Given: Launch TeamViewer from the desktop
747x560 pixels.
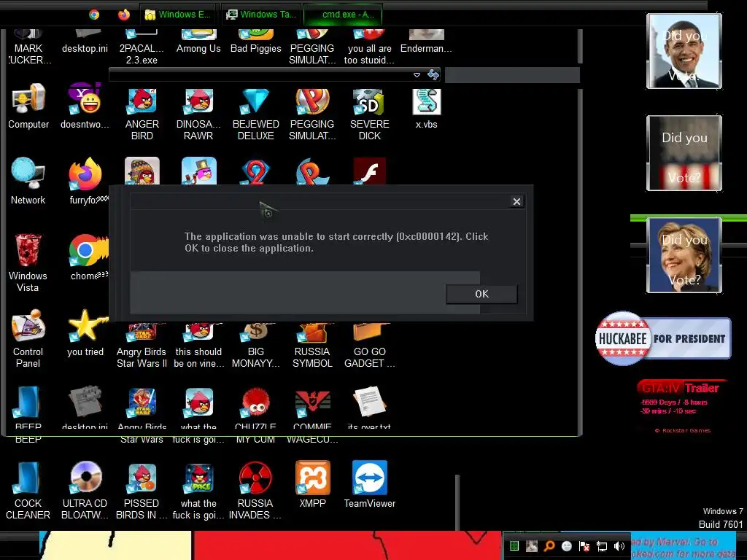Looking at the screenshot, I should click(x=370, y=484).
